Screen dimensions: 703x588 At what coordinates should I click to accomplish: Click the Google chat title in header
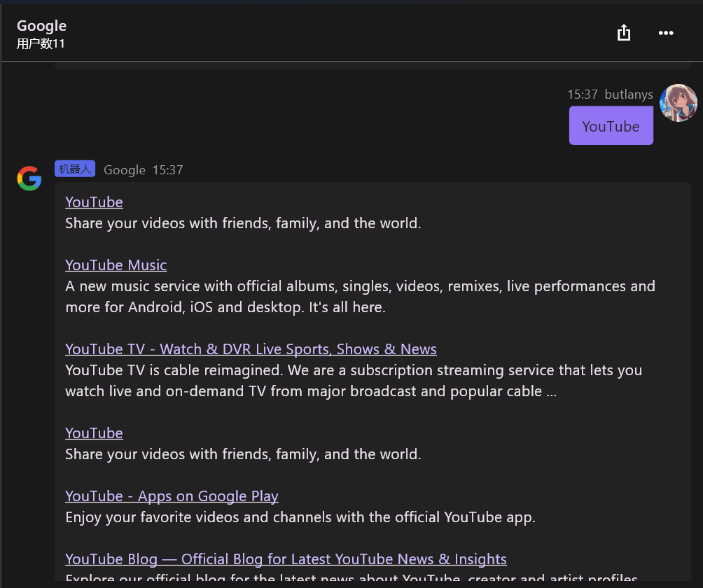coord(42,26)
